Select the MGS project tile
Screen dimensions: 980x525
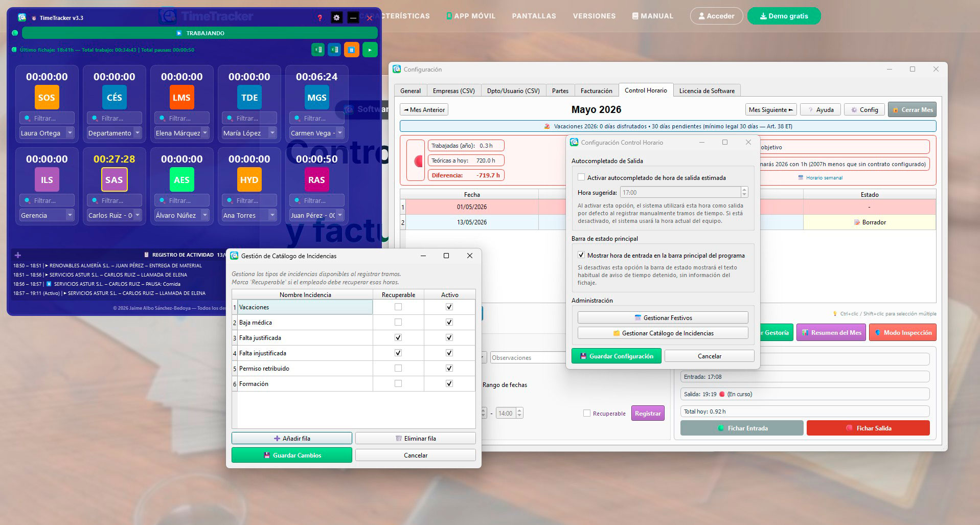316,98
